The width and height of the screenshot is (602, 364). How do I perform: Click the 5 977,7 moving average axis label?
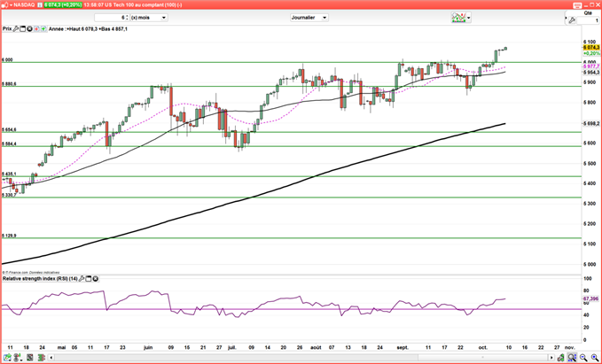coord(591,66)
